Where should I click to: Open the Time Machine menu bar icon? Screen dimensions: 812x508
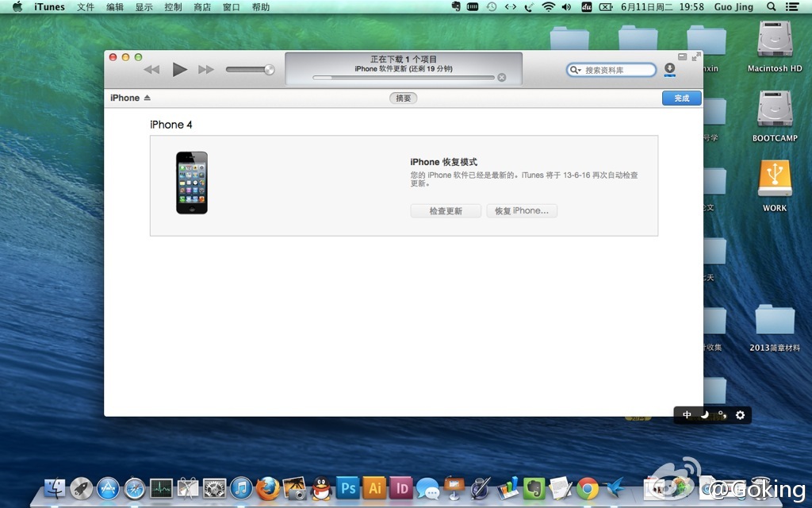[x=492, y=6]
